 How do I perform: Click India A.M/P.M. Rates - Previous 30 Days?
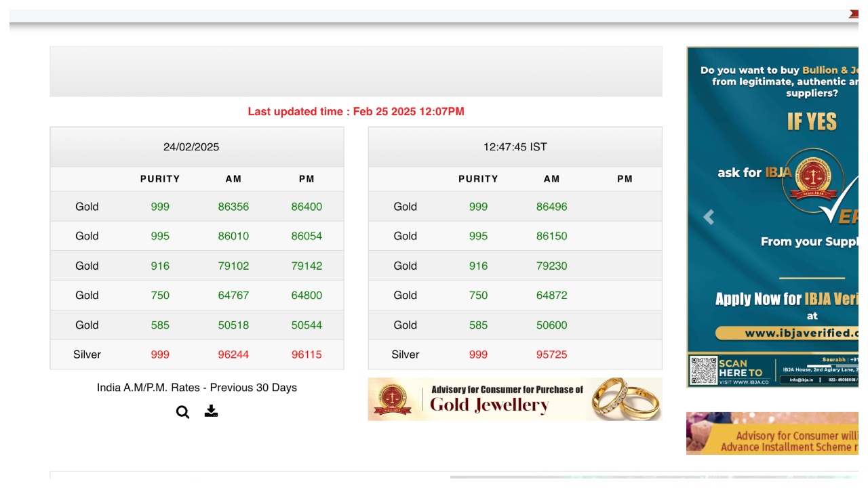click(x=197, y=388)
